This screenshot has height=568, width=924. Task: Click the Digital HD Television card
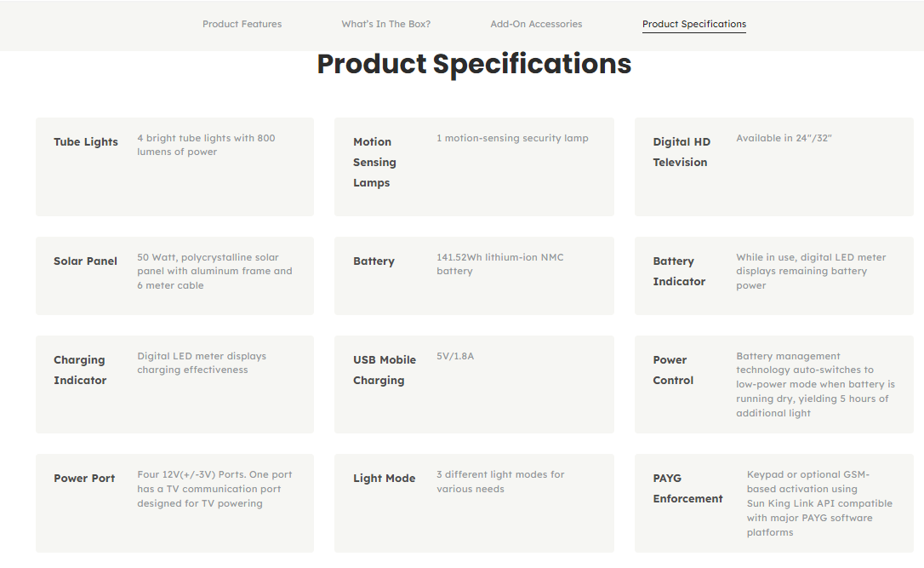[x=773, y=167]
